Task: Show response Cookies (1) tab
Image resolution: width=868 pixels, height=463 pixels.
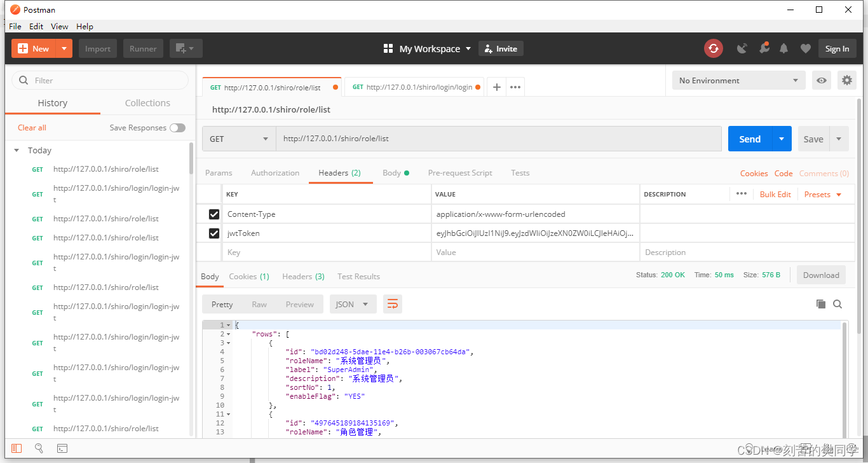Action: point(249,276)
